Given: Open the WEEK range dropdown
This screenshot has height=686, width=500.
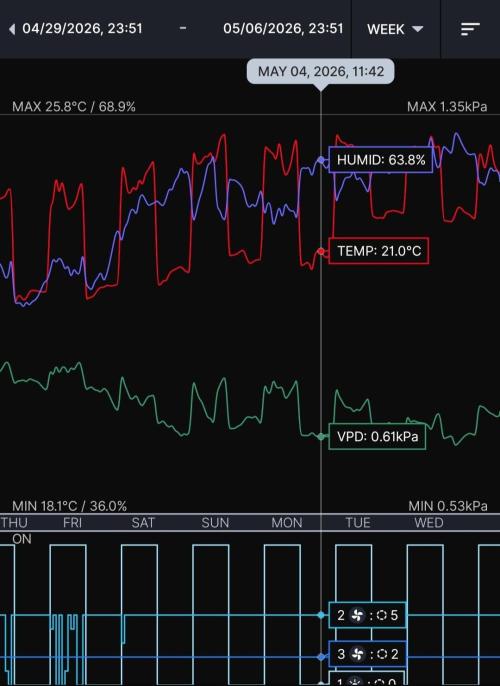Looking at the screenshot, I should (x=395, y=29).
